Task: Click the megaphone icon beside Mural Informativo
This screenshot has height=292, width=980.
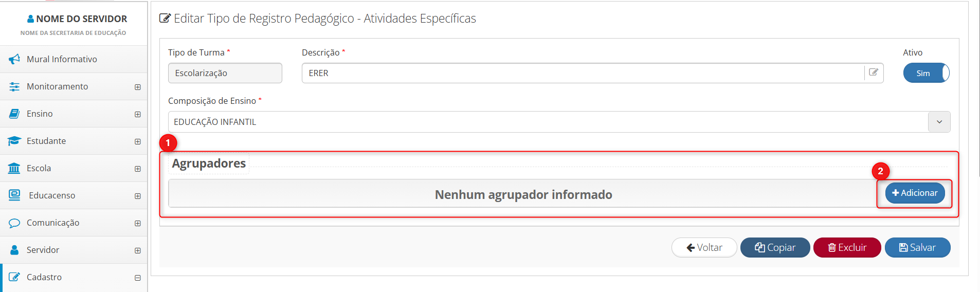Action: click(14, 59)
